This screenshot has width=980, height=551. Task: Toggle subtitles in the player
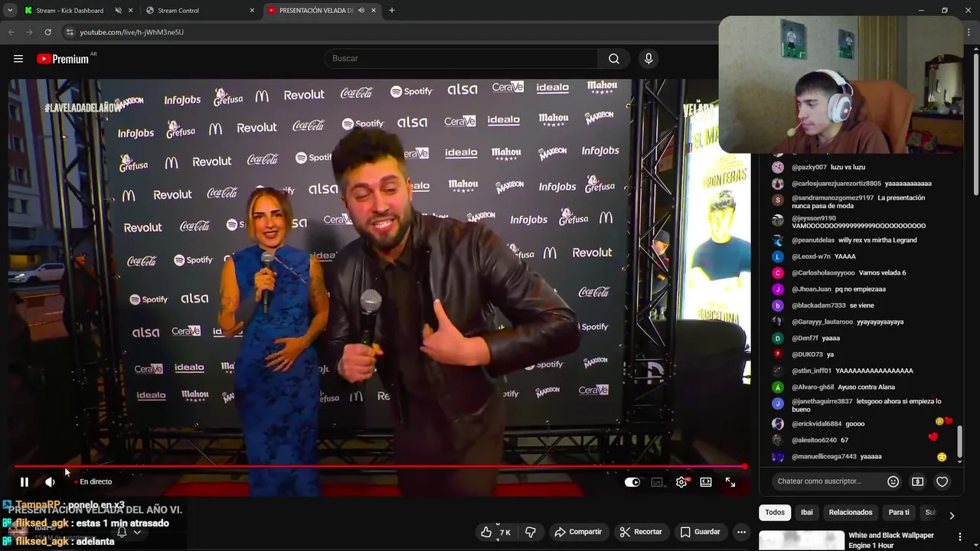[657, 482]
